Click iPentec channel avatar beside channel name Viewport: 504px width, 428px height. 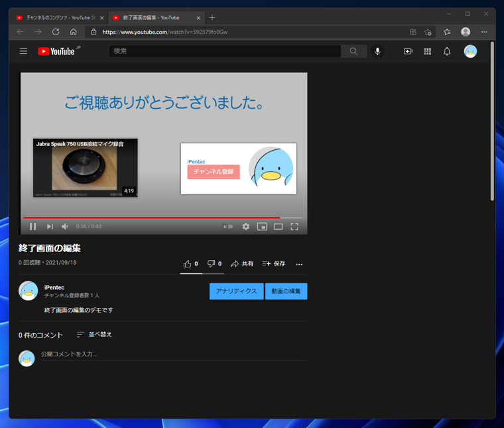click(x=29, y=291)
